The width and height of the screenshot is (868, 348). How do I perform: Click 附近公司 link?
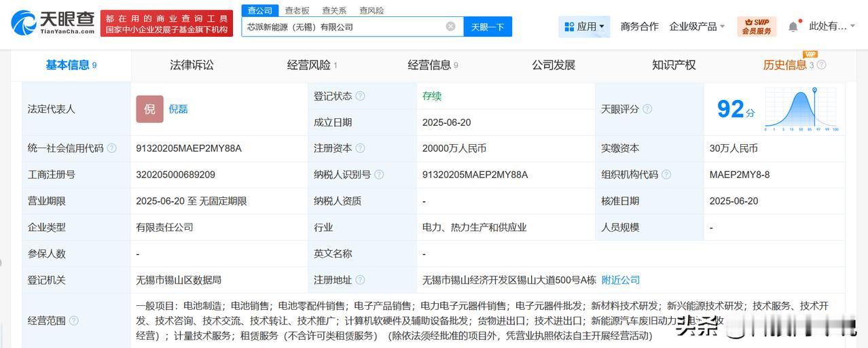click(621, 280)
